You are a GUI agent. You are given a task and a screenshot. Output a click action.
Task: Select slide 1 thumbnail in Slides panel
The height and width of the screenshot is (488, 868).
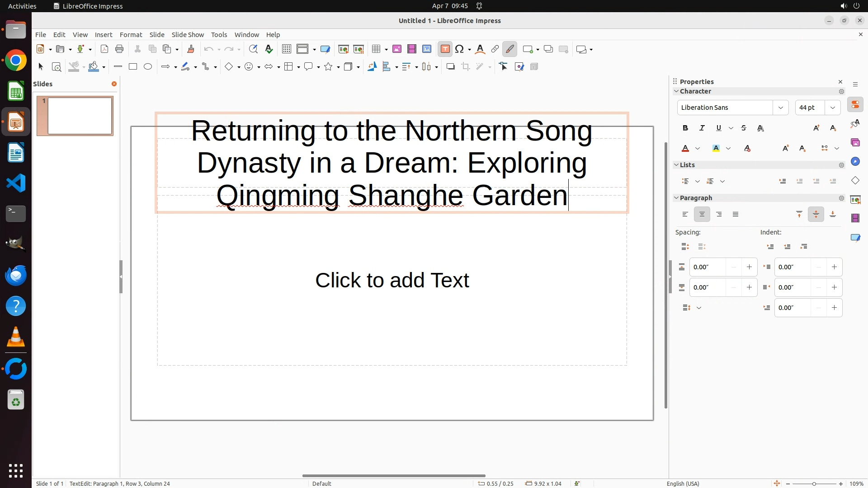point(80,116)
